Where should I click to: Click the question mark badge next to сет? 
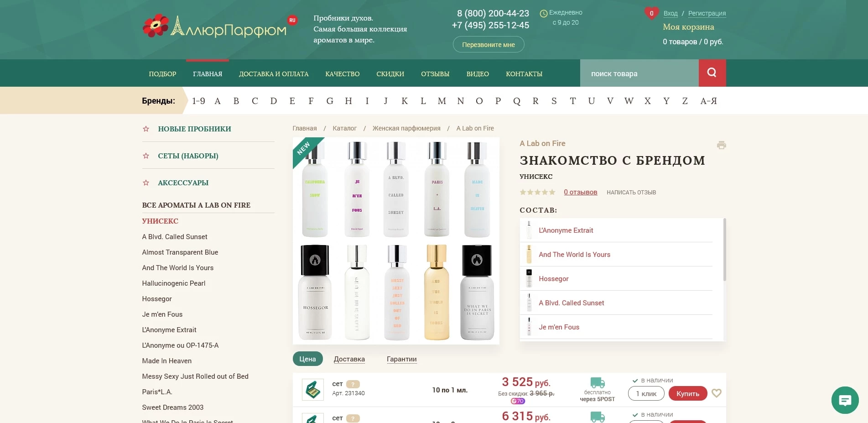(x=353, y=384)
